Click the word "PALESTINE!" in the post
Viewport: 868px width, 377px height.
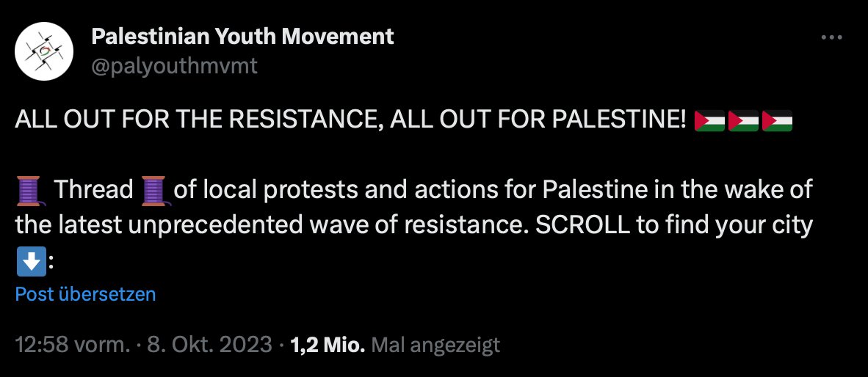[623, 120]
